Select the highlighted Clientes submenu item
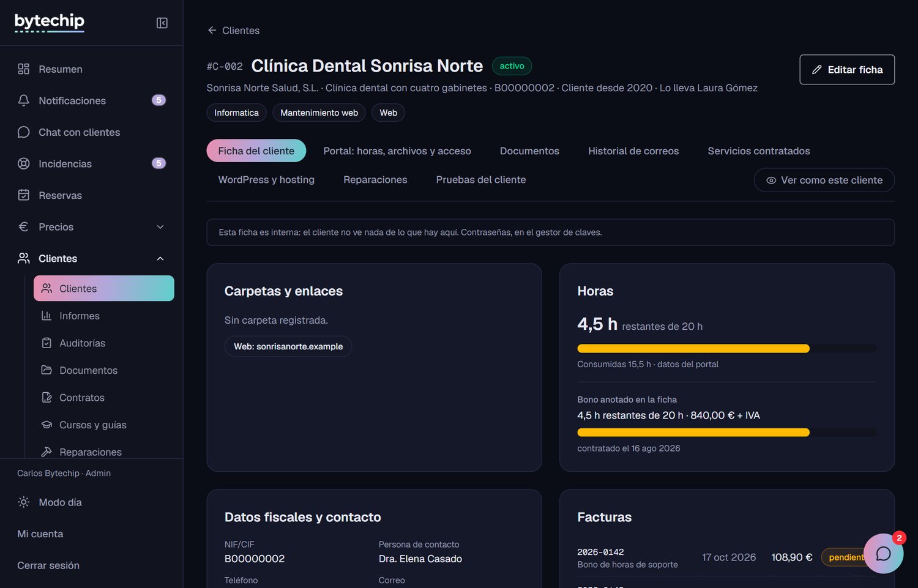This screenshot has width=918, height=588. (104, 288)
